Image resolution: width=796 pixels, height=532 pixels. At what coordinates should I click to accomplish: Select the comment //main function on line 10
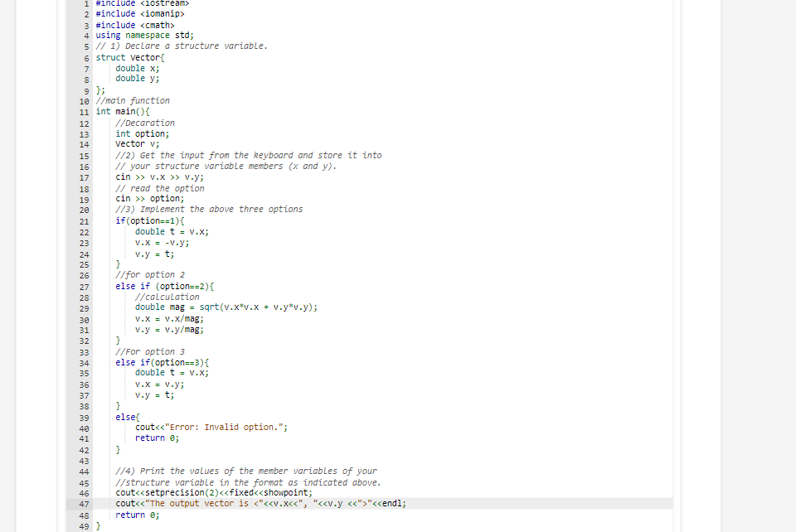point(133,100)
